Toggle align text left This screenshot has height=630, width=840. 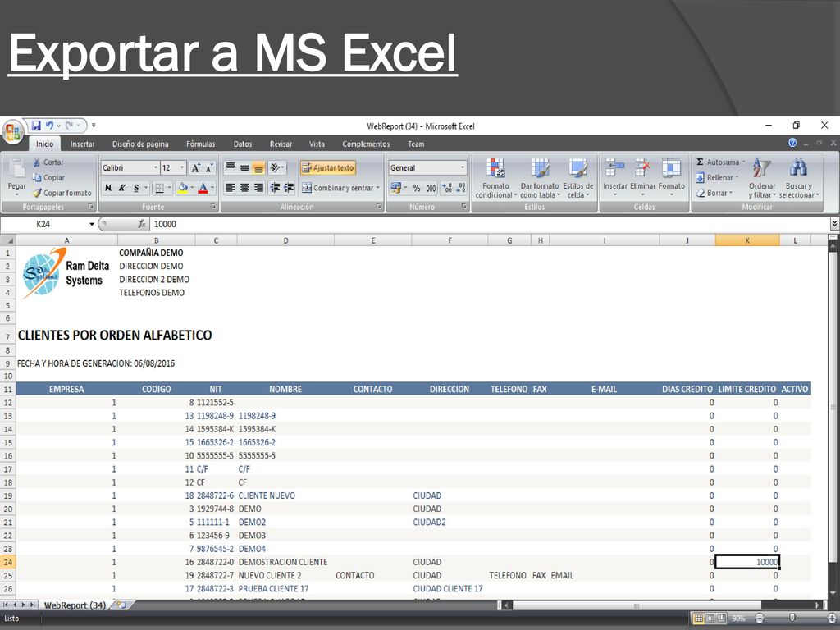tap(231, 188)
